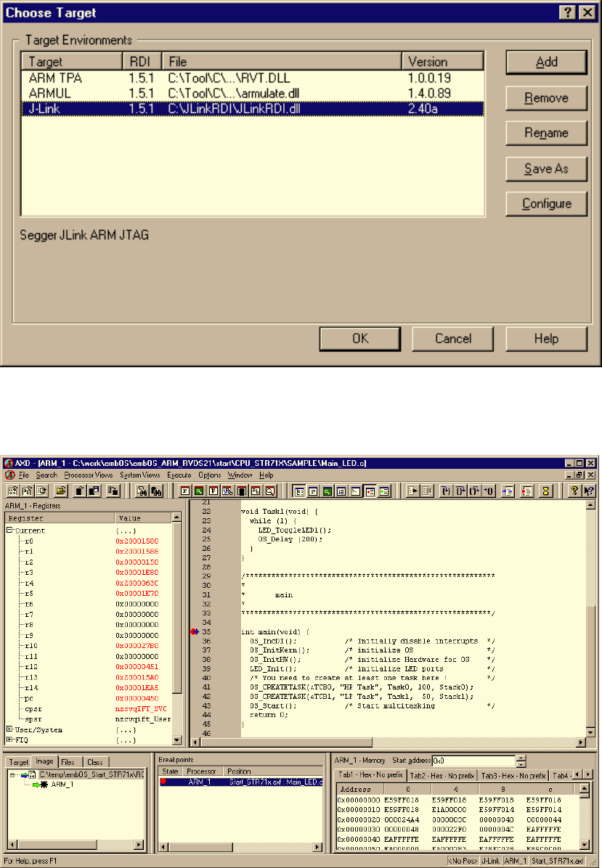Click the first binoculars search icon
The height and width of the screenshot is (868, 602).
142,491
